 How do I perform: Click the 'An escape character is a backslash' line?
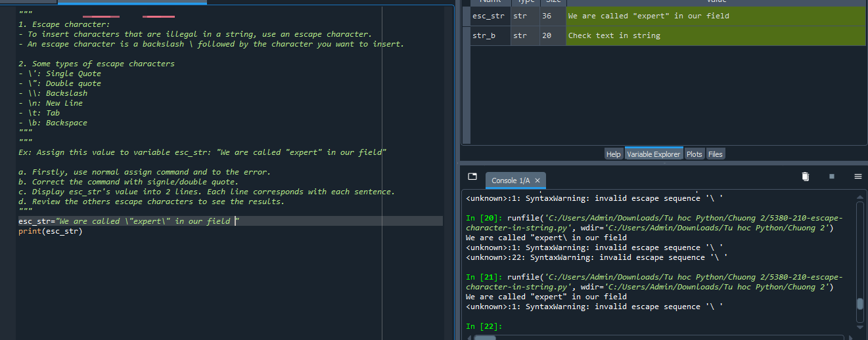coord(211,44)
